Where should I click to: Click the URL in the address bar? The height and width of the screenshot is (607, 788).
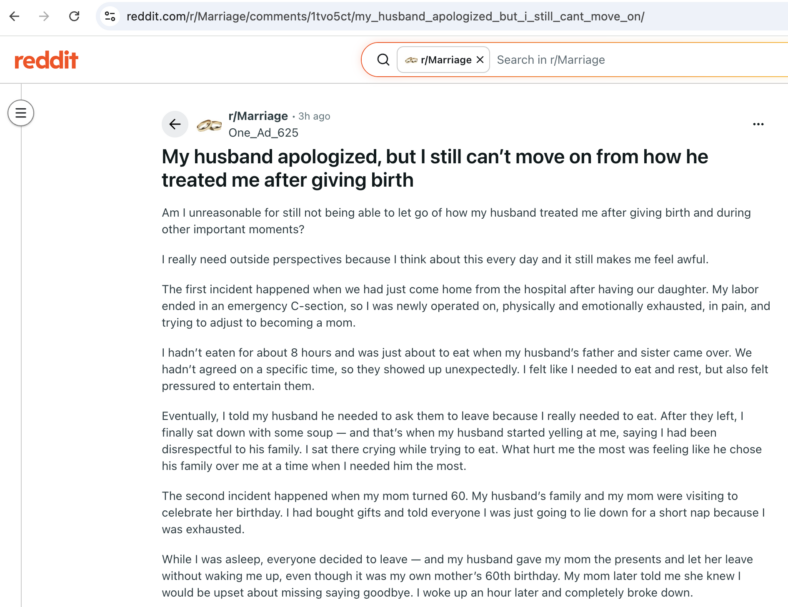[385, 17]
